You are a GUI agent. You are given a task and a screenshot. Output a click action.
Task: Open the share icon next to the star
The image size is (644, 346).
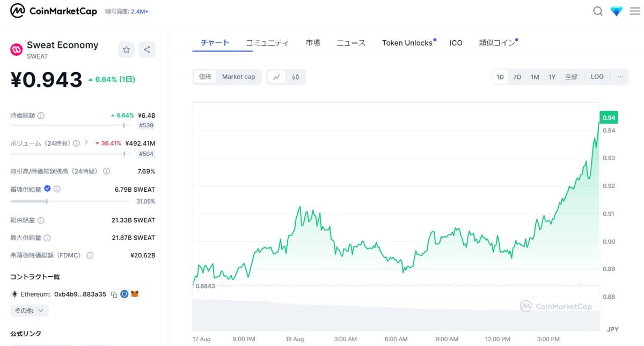click(147, 49)
